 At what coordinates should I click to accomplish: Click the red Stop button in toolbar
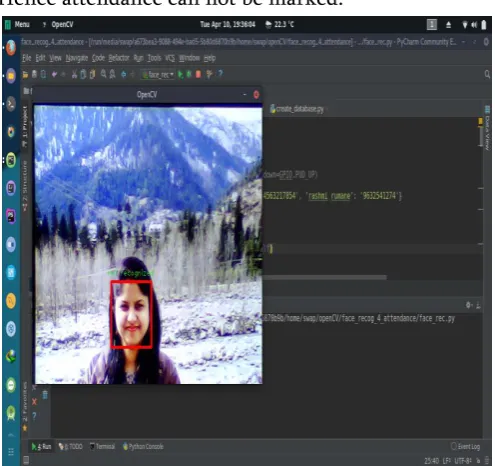[198, 74]
